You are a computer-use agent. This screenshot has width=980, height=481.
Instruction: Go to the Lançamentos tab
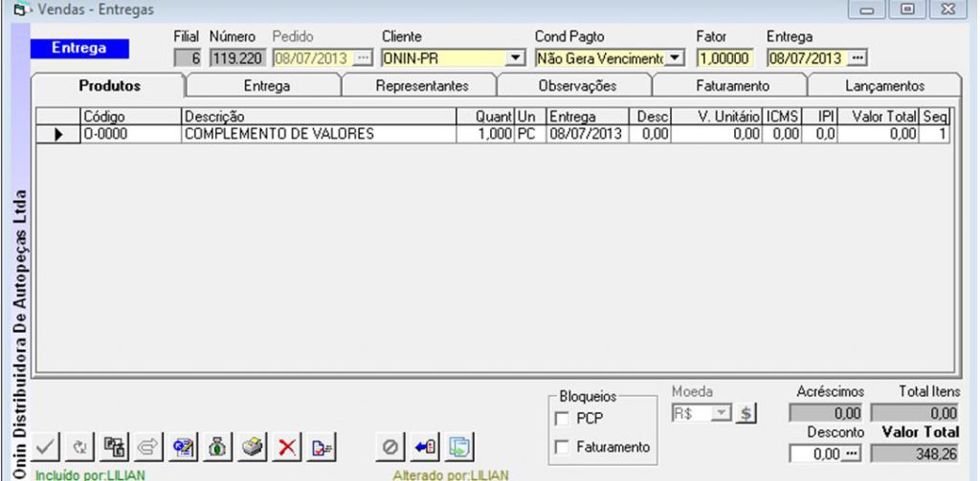(884, 86)
